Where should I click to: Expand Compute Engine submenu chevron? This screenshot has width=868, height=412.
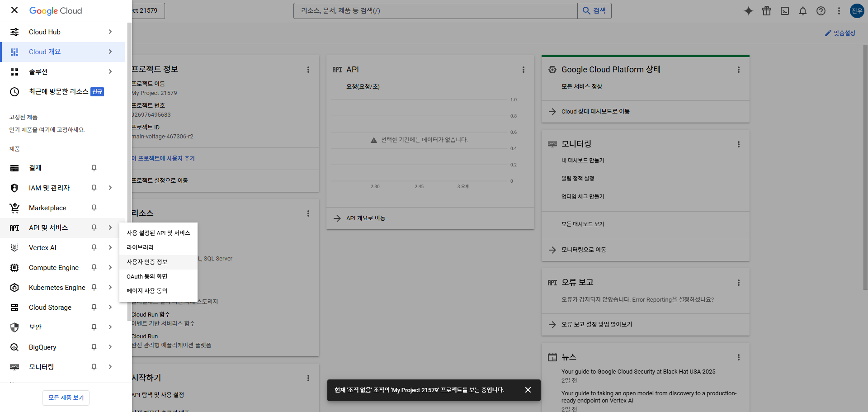coord(110,267)
